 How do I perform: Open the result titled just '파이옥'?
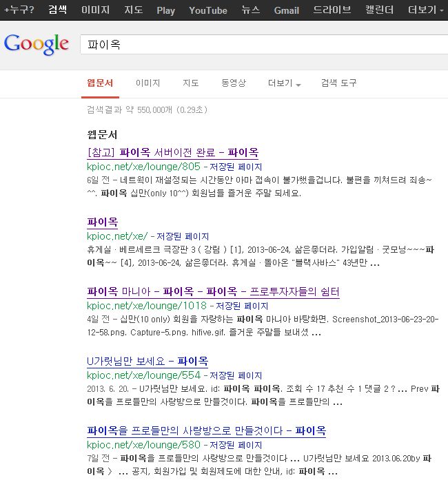point(103,222)
